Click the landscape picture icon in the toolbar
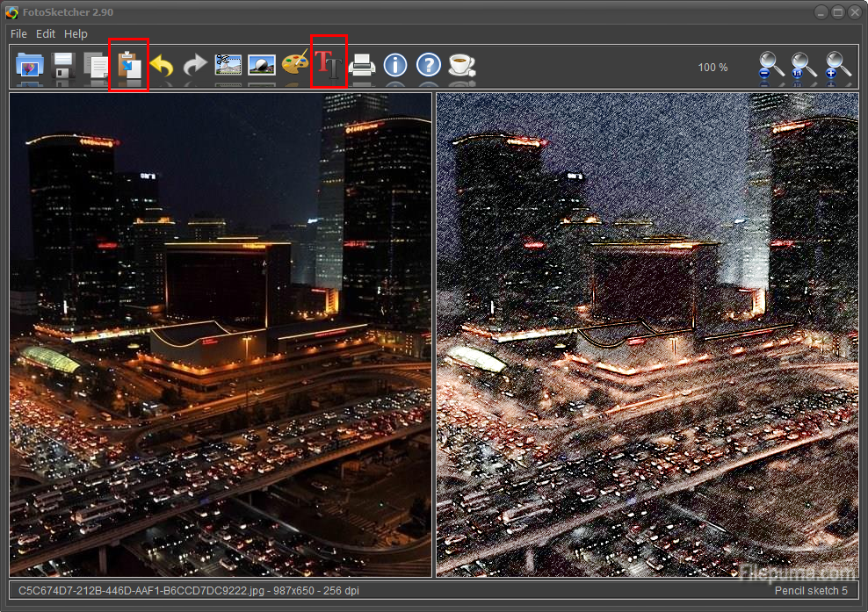868x612 pixels. point(262,65)
